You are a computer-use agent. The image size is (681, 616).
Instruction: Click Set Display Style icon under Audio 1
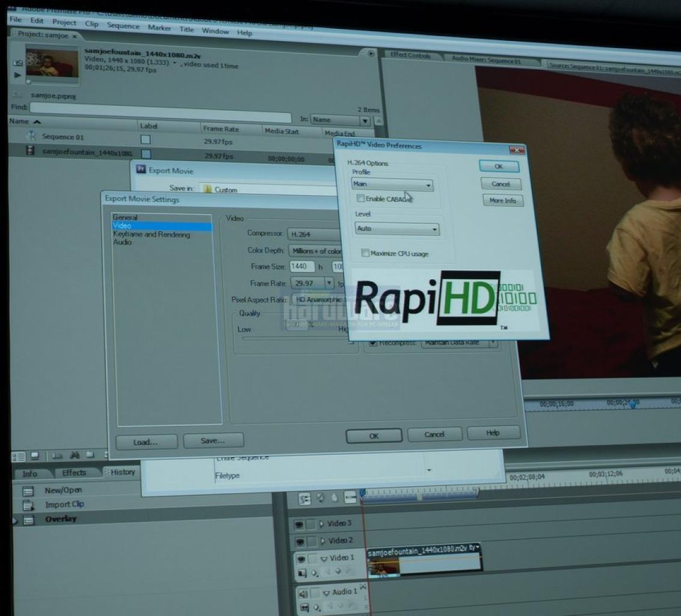click(x=304, y=608)
